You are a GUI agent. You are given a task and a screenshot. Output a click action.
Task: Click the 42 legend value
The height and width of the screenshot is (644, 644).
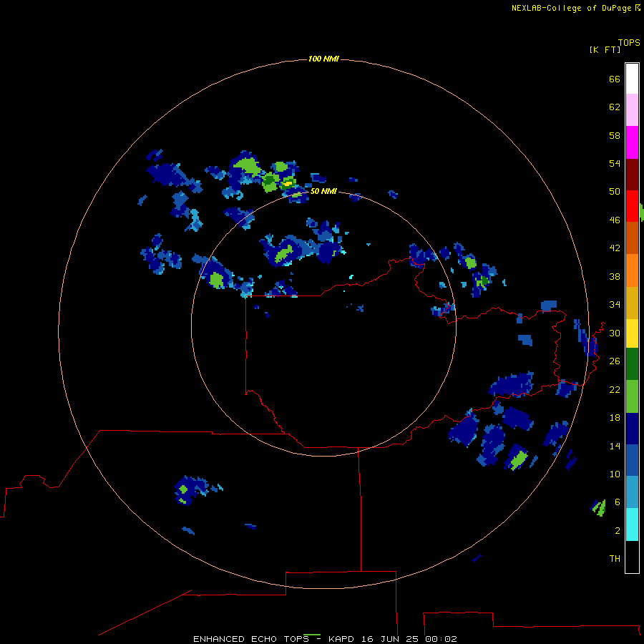click(x=615, y=248)
